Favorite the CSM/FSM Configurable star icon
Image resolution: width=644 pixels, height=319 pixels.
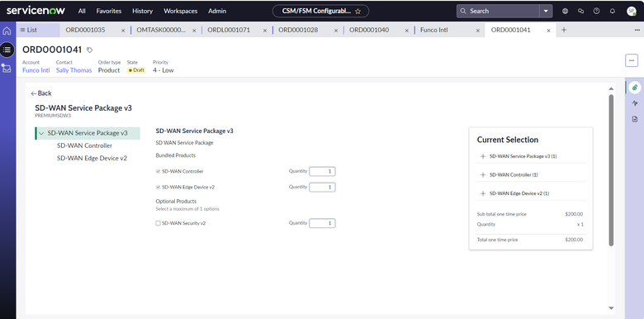click(358, 12)
